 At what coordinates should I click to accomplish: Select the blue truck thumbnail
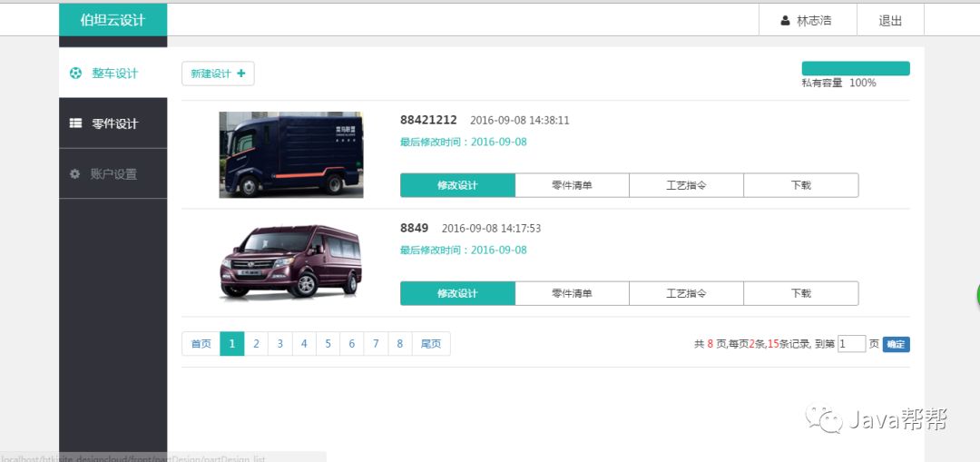click(x=291, y=155)
